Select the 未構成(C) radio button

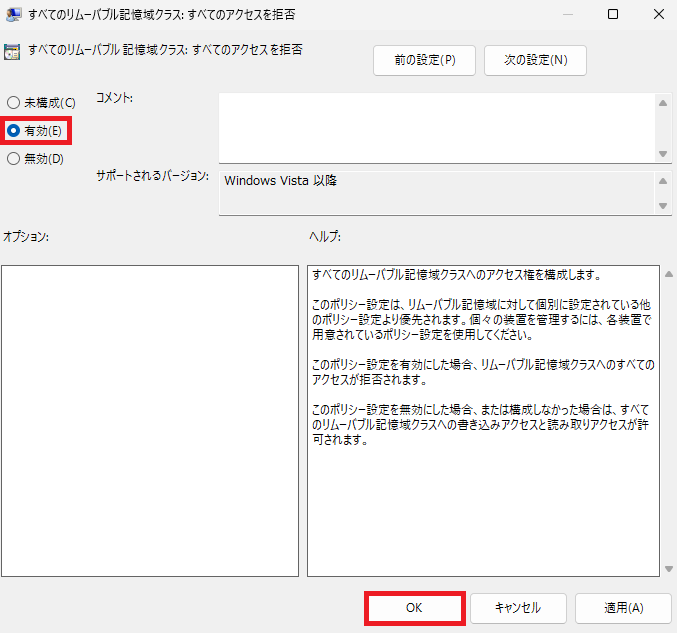41,103
